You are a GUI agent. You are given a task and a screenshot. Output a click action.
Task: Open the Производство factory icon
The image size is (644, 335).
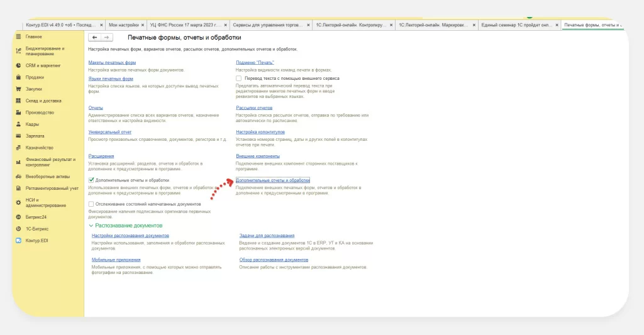19,113
